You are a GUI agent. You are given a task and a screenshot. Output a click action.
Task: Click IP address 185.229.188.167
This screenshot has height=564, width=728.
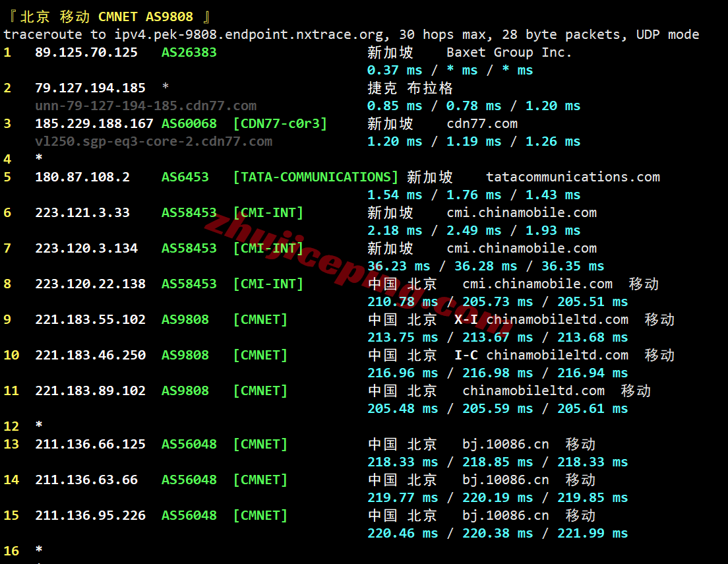[94, 123]
